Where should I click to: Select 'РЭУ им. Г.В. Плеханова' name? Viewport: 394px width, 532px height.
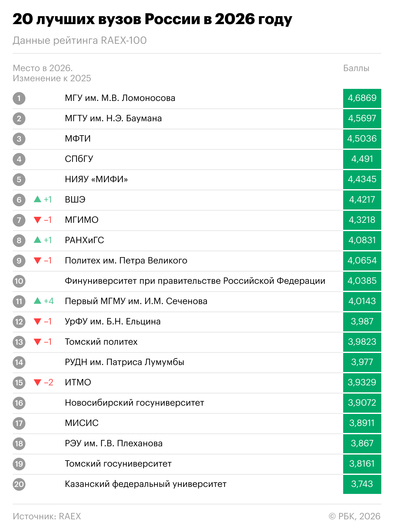tap(114, 443)
